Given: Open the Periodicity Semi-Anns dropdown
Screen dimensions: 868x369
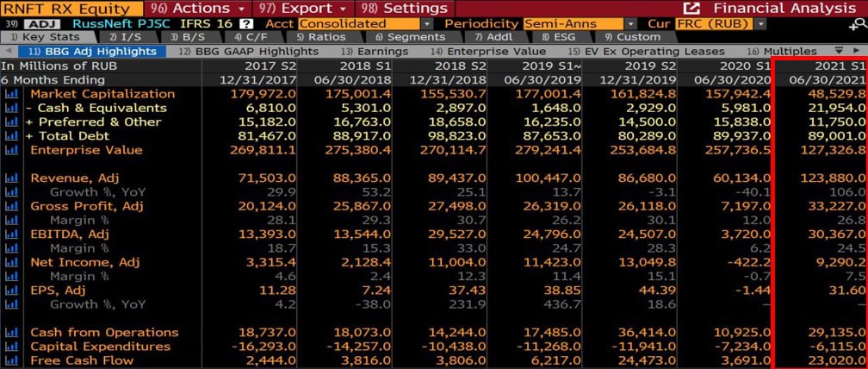Looking at the screenshot, I should pos(631,24).
